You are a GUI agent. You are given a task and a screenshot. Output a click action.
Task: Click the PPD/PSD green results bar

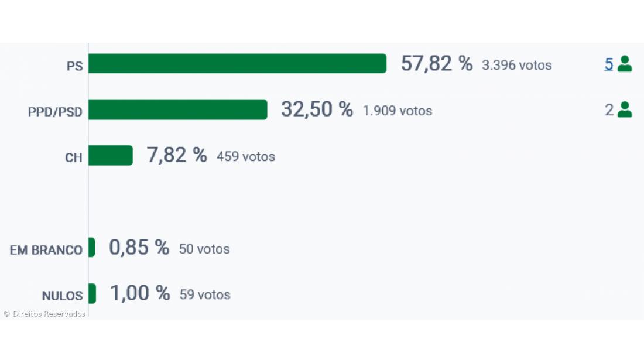click(177, 109)
